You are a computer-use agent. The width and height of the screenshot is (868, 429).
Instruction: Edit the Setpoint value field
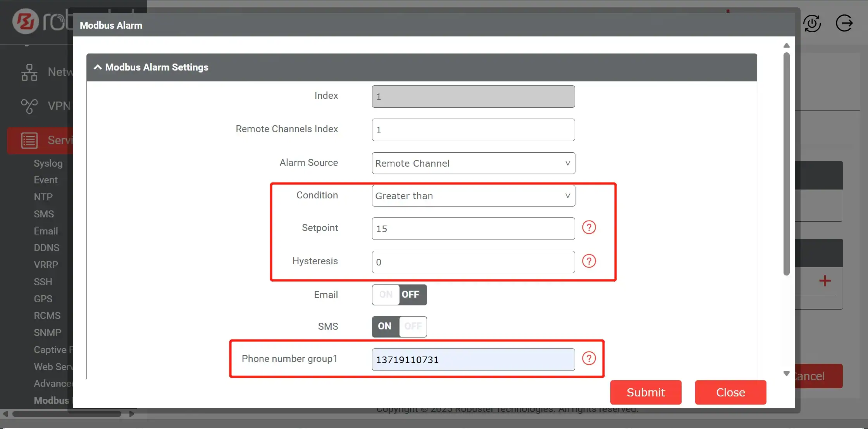point(473,228)
